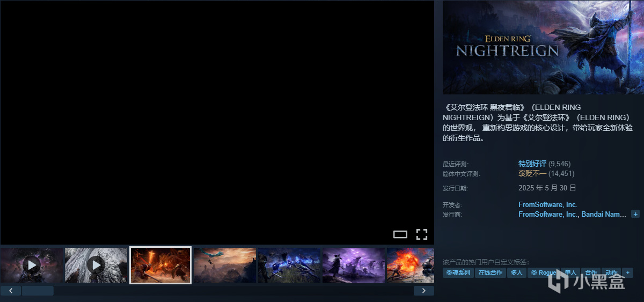This screenshot has height=302, width=644.
Task: Select the 类魂系列 tag
Action: tap(458, 273)
